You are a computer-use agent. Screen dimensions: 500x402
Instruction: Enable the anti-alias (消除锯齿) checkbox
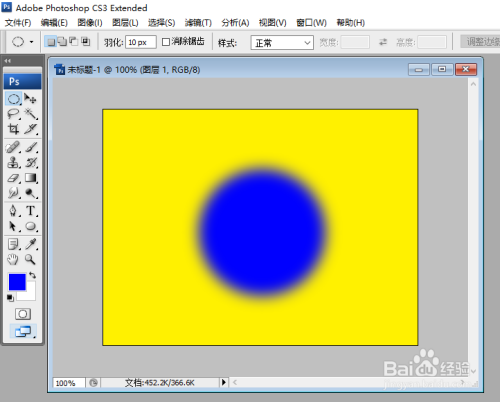pos(166,42)
